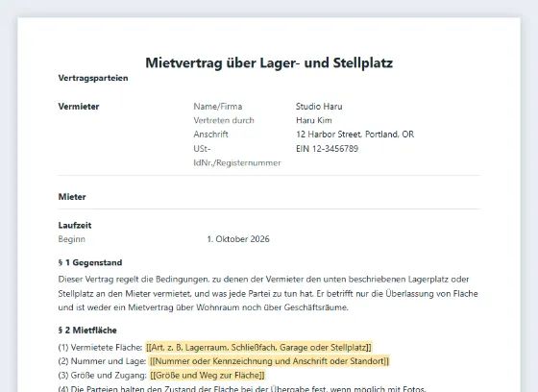Click the 'Beginn' label

(72, 239)
